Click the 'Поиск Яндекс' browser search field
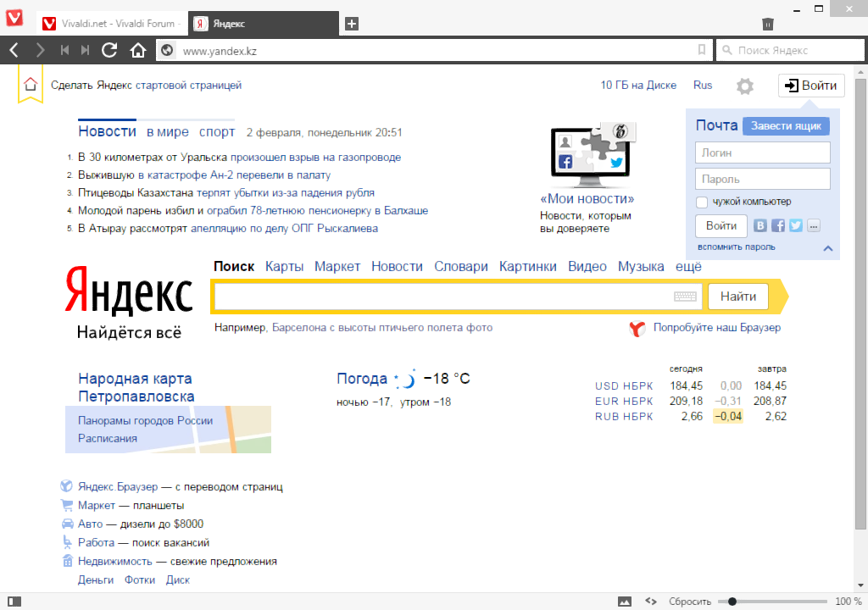868x610 pixels. 791,50
